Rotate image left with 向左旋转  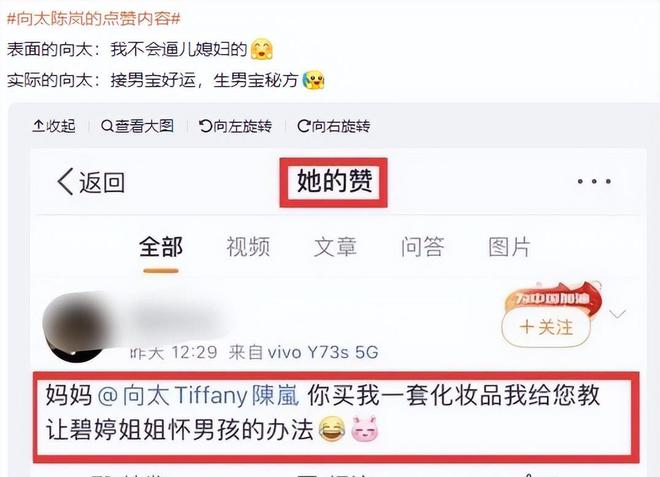[x=235, y=126]
